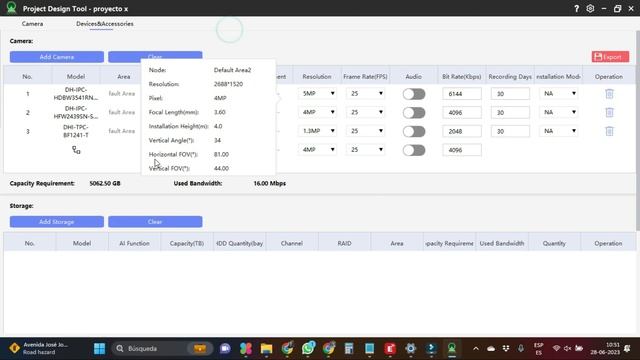Open the Windows Start menu
Screen dimensions: 640x360
(x=99, y=349)
